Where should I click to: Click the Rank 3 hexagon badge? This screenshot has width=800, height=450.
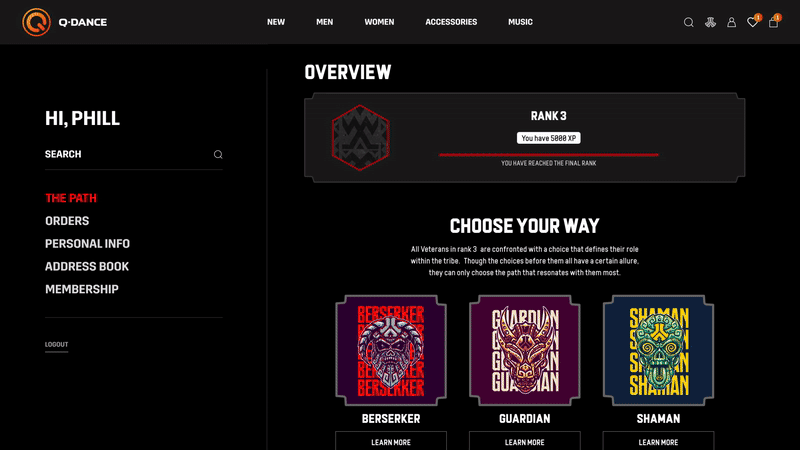pos(360,137)
